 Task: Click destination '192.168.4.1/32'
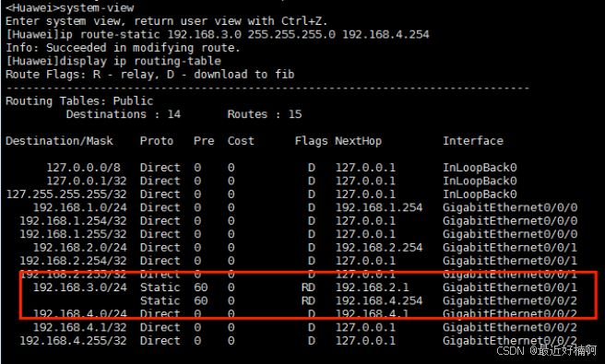coord(80,327)
